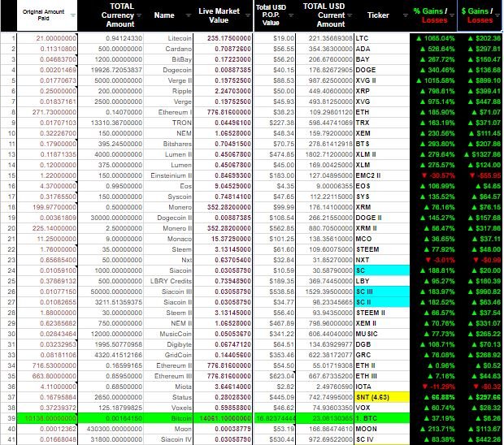Screen dimensions: 504x445
Task: Click the 0.96% gain cell
Action: [433, 365]
